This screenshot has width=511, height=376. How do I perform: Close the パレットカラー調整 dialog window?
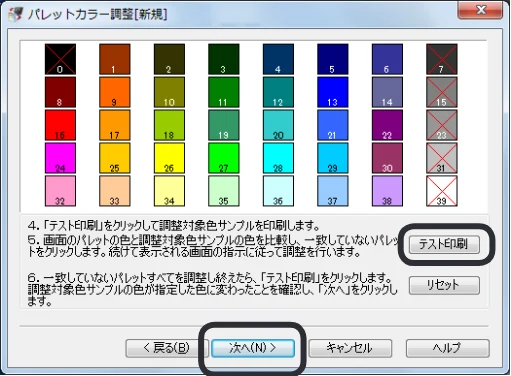point(480,10)
